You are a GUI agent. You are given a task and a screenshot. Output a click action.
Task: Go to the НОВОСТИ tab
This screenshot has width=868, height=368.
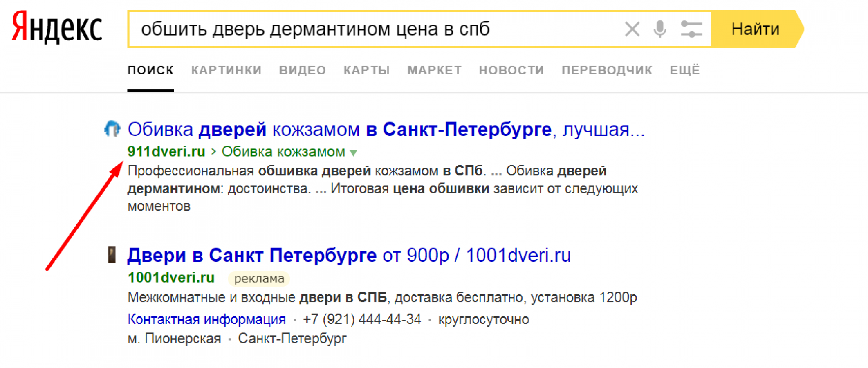(511, 70)
